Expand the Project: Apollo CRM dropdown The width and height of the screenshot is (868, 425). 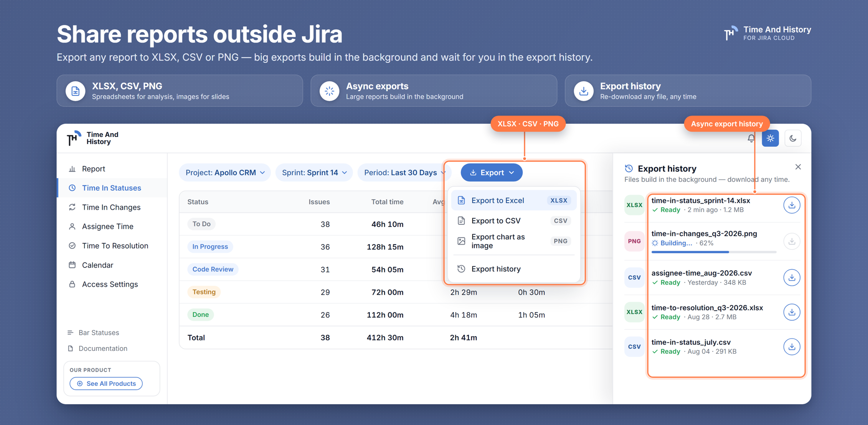225,173
